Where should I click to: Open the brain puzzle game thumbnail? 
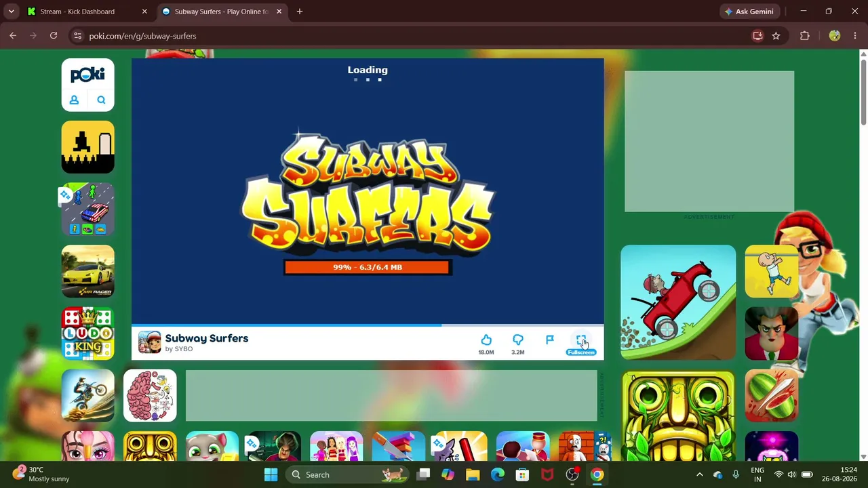tap(150, 396)
